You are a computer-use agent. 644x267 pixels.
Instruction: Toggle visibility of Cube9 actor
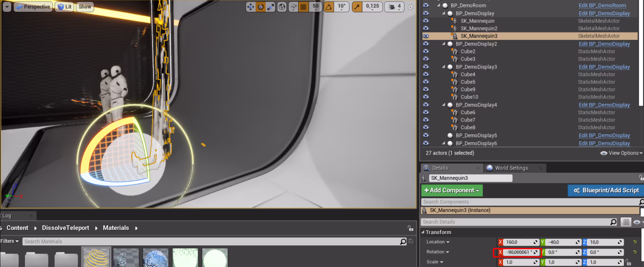point(426,89)
